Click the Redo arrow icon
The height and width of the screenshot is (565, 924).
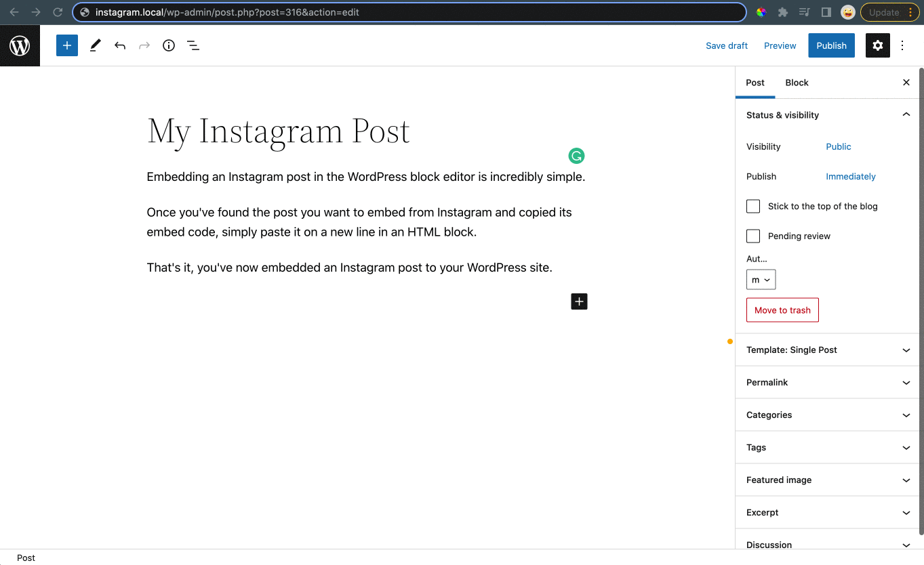pos(144,45)
